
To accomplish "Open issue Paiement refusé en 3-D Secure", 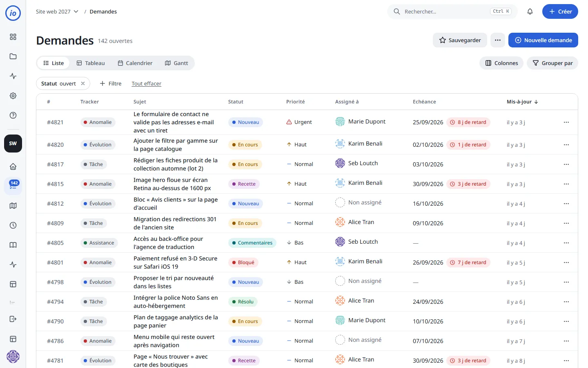I will [175, 263].
